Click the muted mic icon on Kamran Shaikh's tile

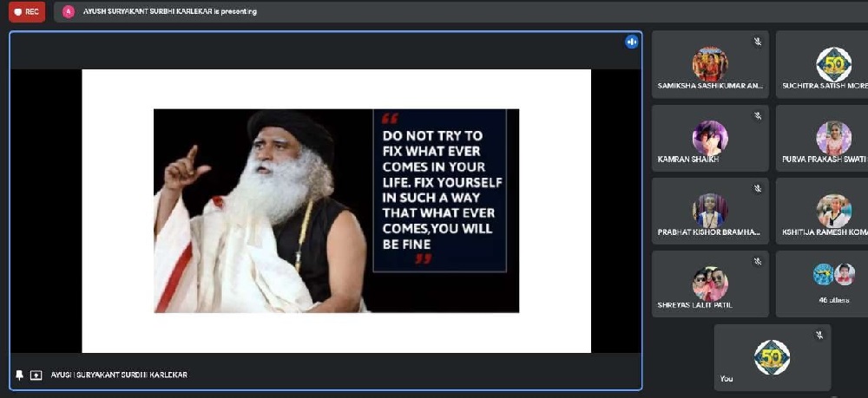(x=757, y=115)
